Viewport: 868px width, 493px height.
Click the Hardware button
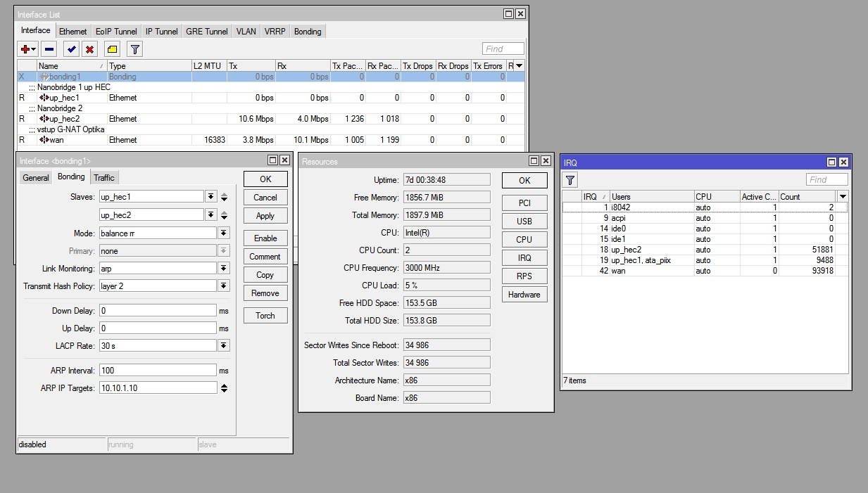[524, 295]
